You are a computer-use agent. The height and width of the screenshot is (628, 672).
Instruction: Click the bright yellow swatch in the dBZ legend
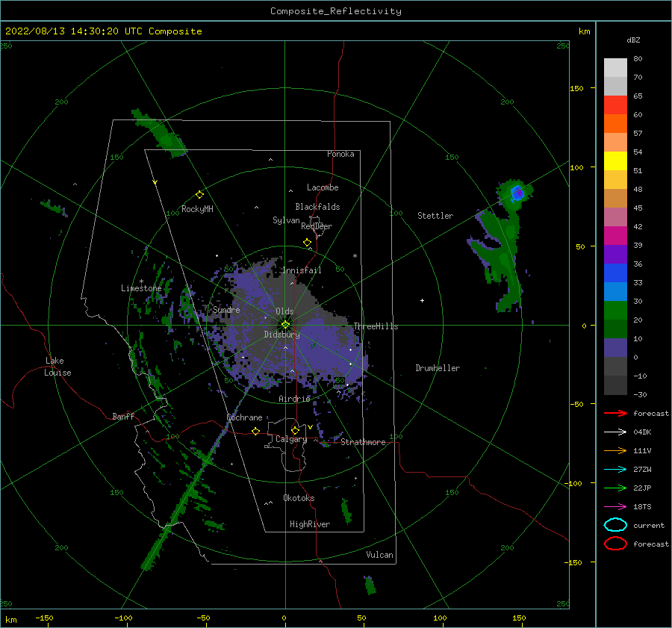pyautogui.click(x=615, y=161)
